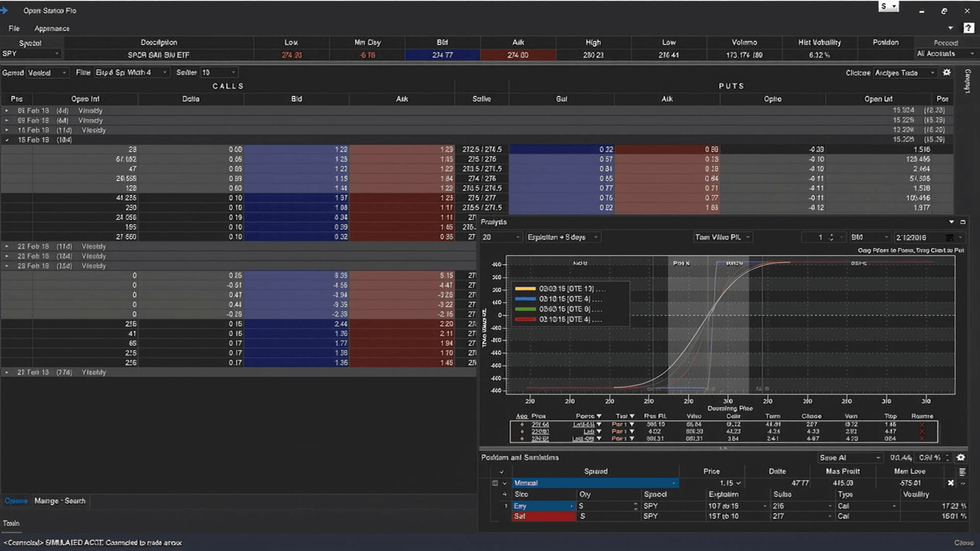This screenshot has height=551, width=980.
Task: Expand the 22 Feb 18 weekly expiration
Action: [x=7, y=246]
